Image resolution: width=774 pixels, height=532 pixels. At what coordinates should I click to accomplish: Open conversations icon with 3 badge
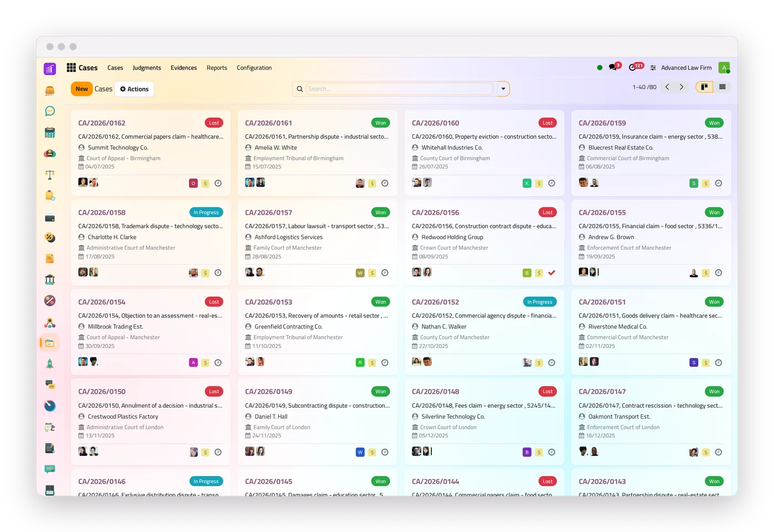tap(614, 67)
